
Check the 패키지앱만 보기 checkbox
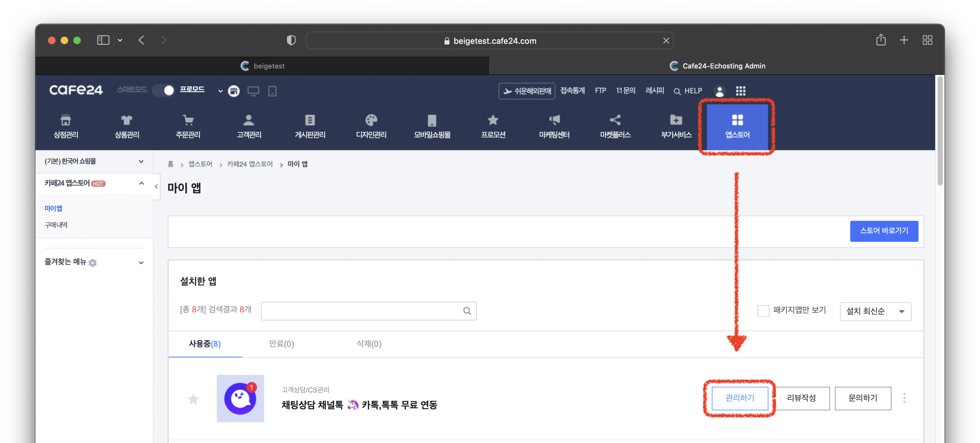(x=763, y=311)
